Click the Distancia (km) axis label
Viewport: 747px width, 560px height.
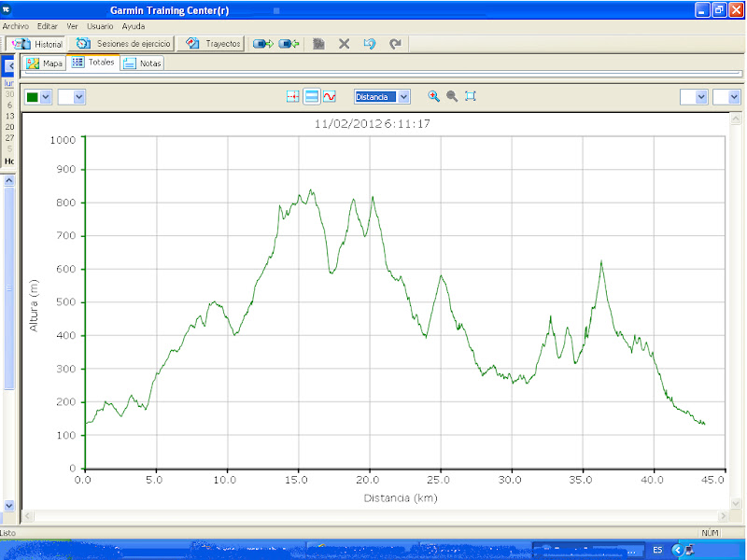coord(401,498)
